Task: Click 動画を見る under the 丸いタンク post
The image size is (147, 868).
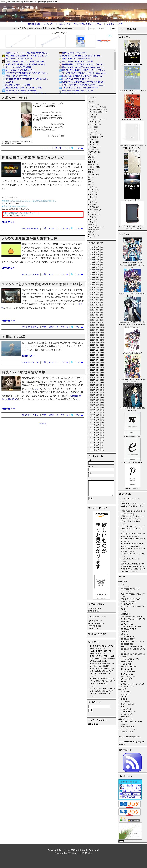Action: (8, 321)
